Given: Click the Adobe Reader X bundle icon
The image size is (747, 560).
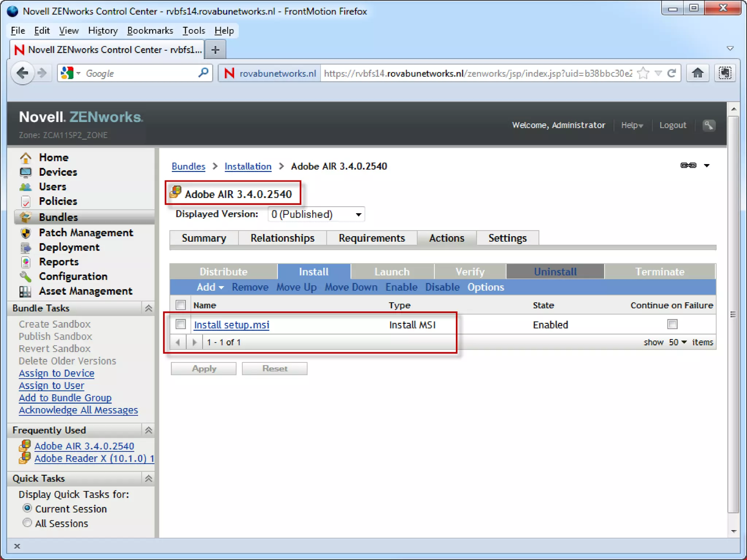Looking at the screenshot, I should click(x=25, y=458).
